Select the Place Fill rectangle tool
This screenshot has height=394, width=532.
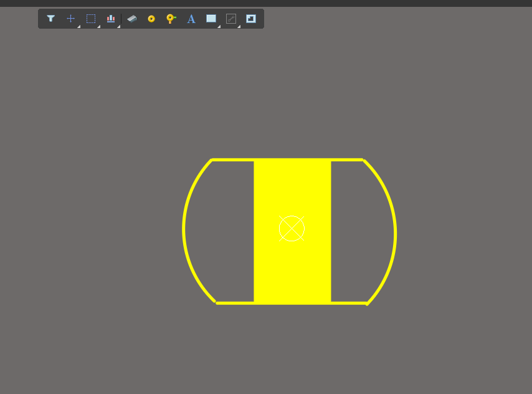pos(211,19)
